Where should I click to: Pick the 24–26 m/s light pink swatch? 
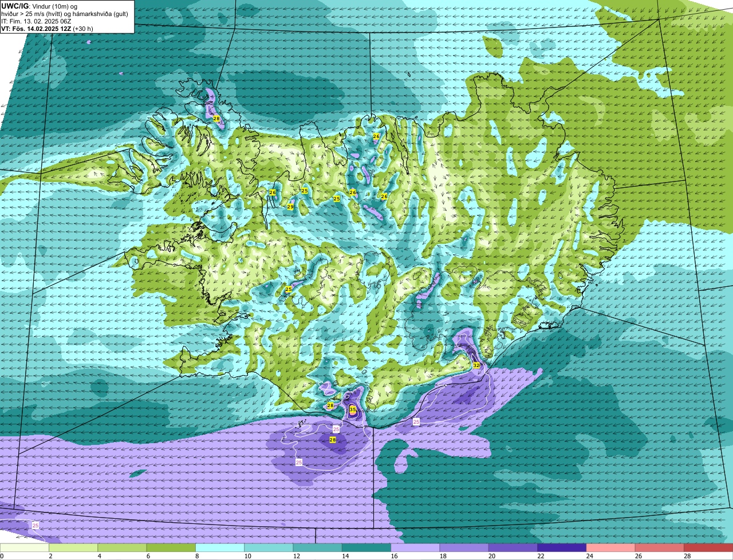coord(611,548)
